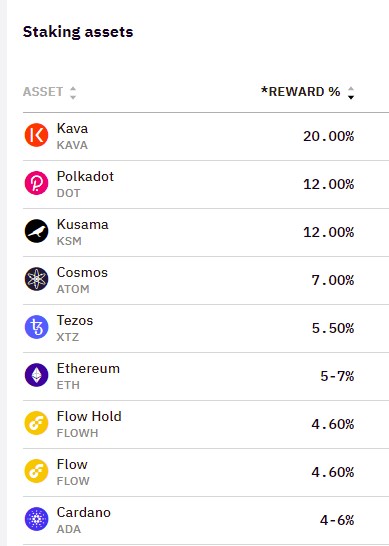Image resolution: width=389 pixels, height=546 pixels.
Task: Toggle sort arrows next to REWARD %
Action: tap(351, 93)
